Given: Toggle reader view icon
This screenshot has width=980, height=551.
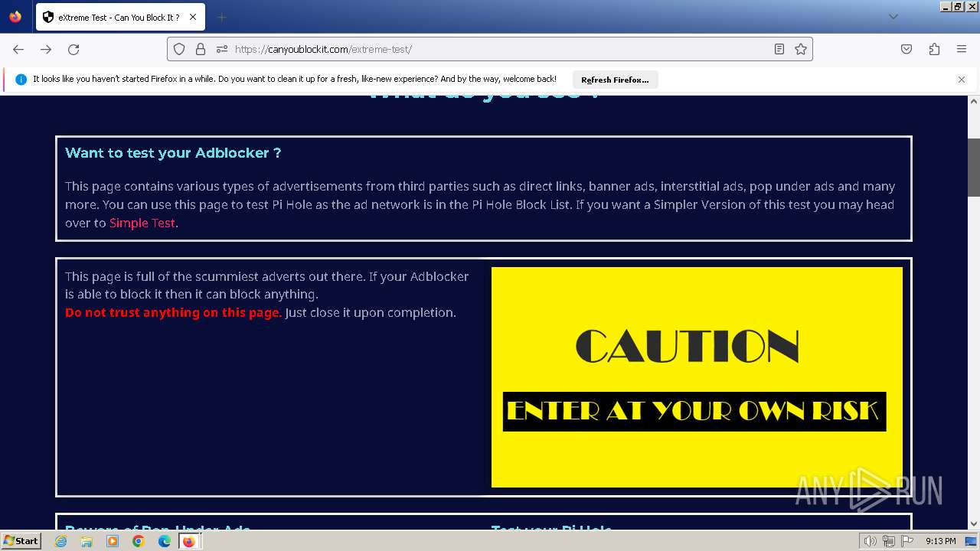Looking at the screenshot, I should [779, 49].
